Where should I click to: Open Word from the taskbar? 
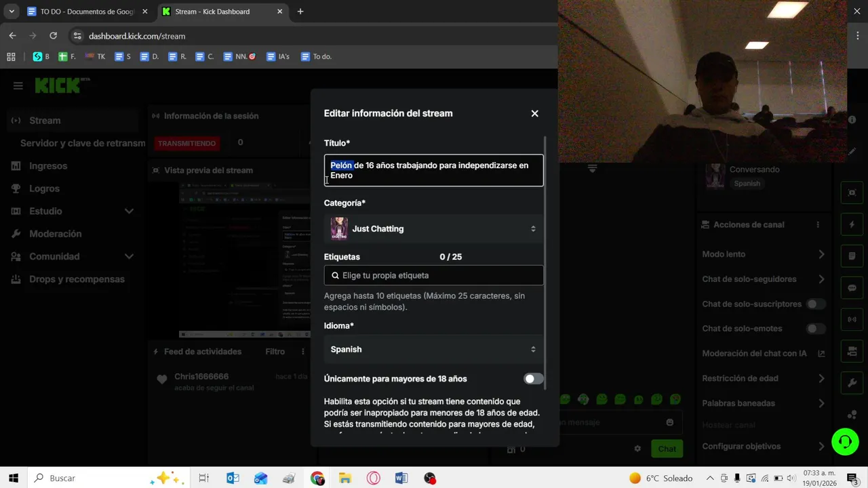(x=401, y=479)
